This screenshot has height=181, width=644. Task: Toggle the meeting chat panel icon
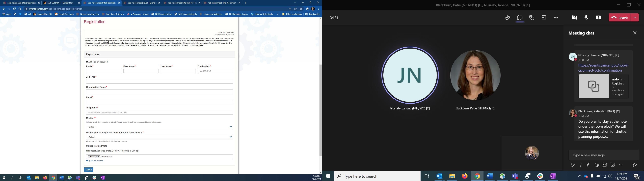pyautogui.click(x=520, y=17)
